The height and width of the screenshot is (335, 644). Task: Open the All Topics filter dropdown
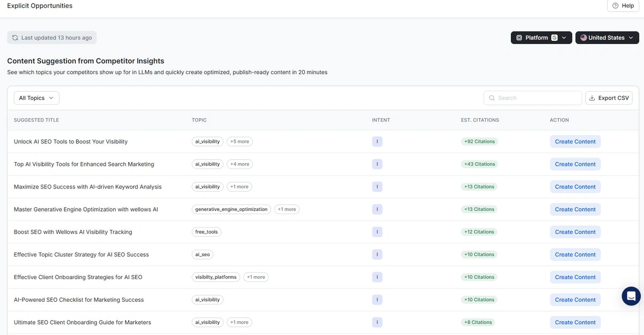click(x=36, y=98)
